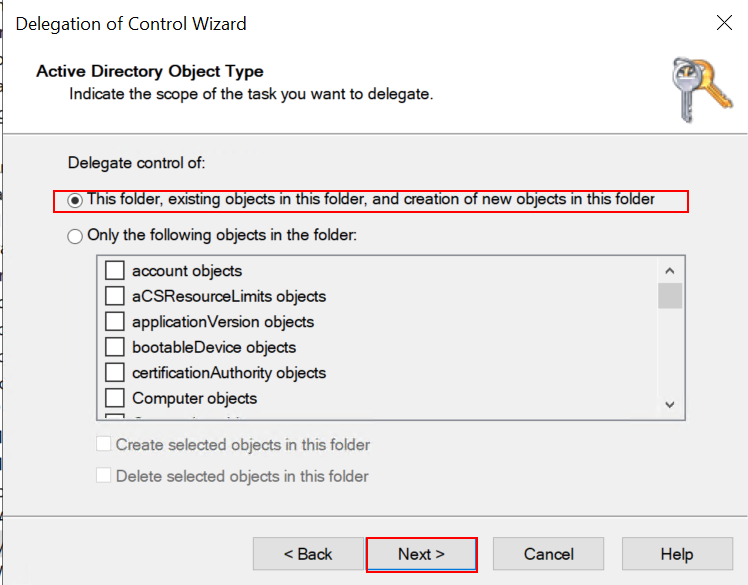Viewport: 748px width, 585px height.
Task: Proceed with the Next button
Action: tap(421, 554)
